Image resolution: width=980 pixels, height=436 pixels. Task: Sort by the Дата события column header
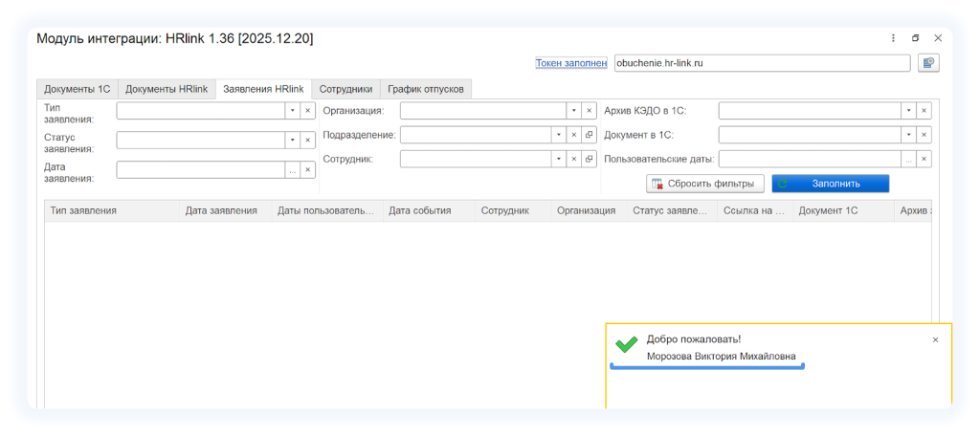click(x=430, y=211)
